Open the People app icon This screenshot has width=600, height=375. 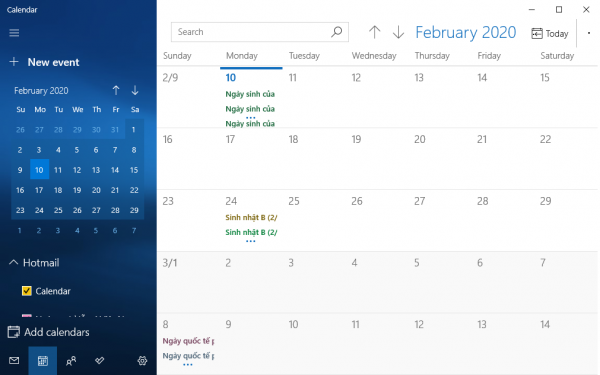click(x=71, y=360)
